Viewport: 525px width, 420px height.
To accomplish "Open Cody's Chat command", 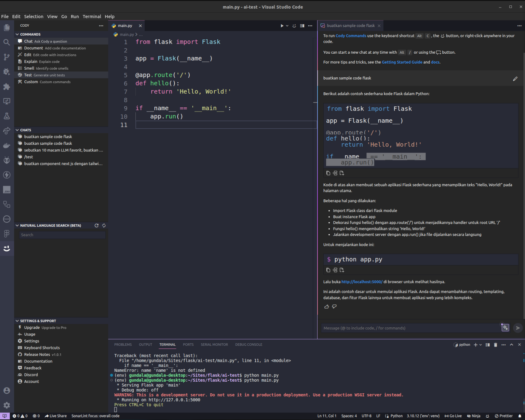I will 28,41.
